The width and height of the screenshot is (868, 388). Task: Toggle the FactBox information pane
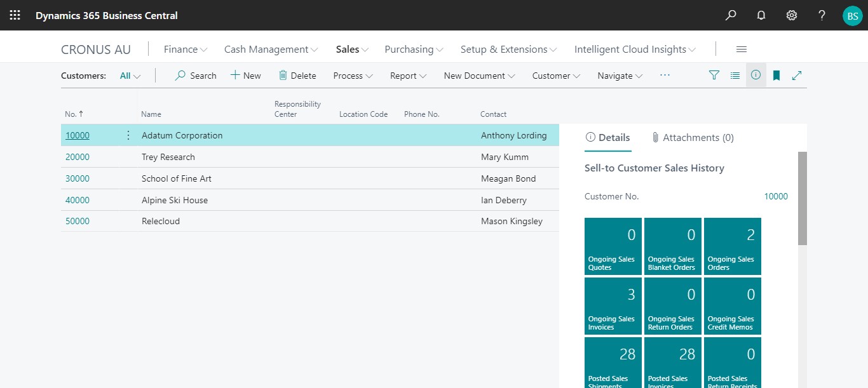[x=756, y=76]
